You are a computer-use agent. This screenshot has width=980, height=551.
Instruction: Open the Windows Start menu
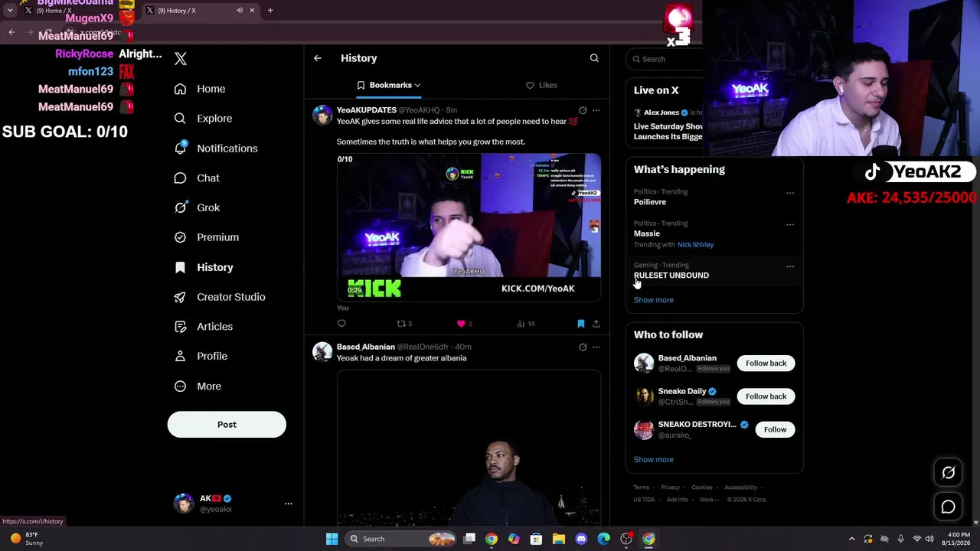(x=332, y=539)
